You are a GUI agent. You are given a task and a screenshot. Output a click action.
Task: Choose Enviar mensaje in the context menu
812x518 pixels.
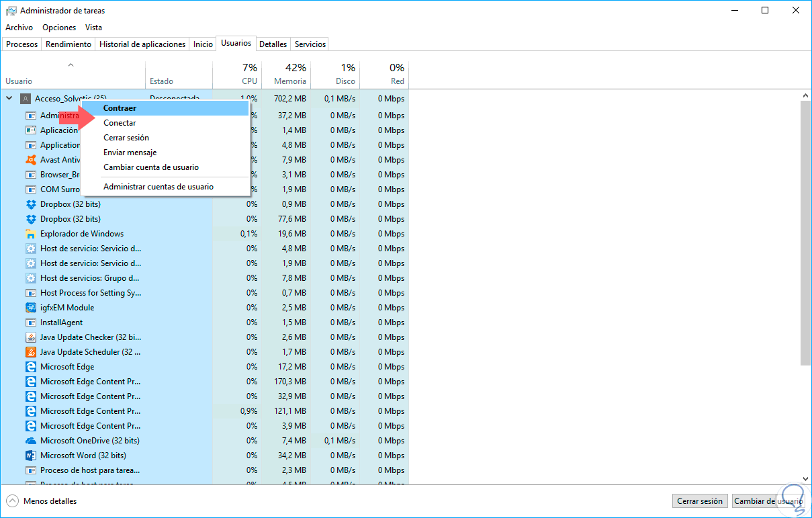(165, 153)
